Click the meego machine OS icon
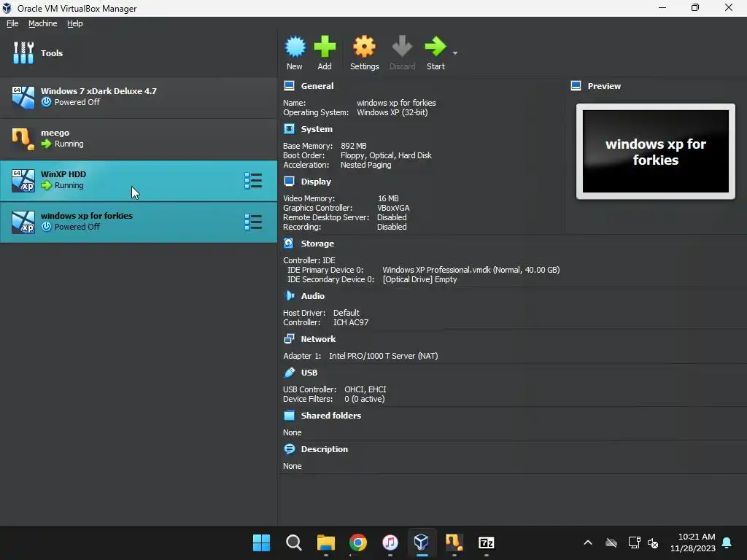 pos(23,139)
